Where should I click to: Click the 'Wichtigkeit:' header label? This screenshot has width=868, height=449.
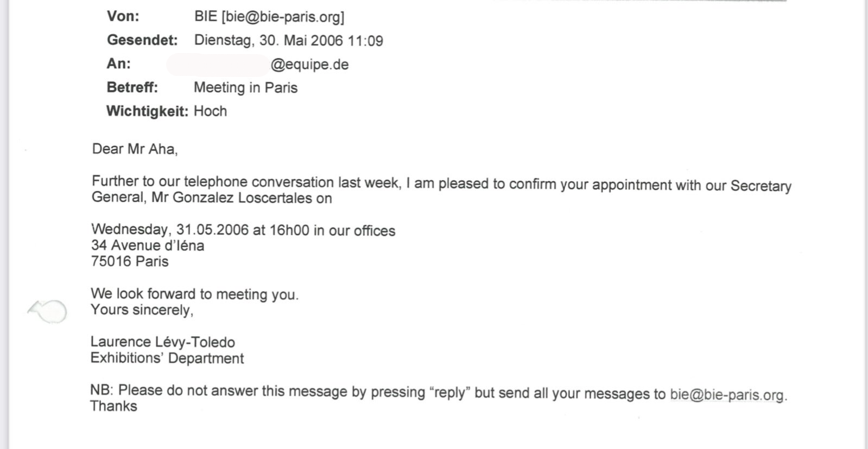point(147,111)
